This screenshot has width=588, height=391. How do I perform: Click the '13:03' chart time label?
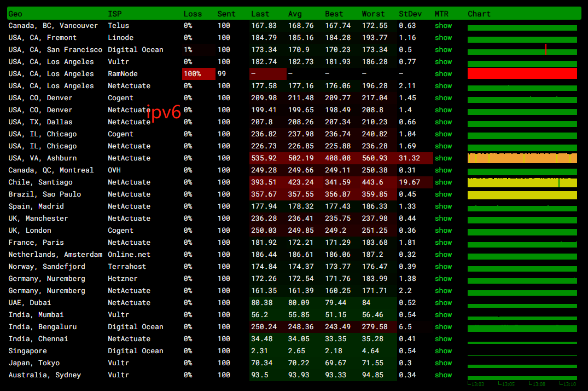[x=478, y=384]
